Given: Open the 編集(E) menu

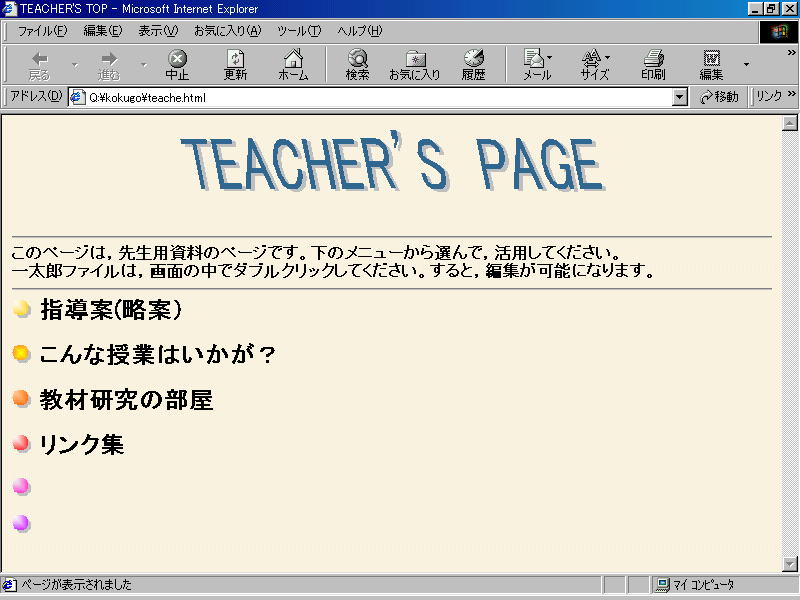Looking at the screenshot, I should click(103, 31).
